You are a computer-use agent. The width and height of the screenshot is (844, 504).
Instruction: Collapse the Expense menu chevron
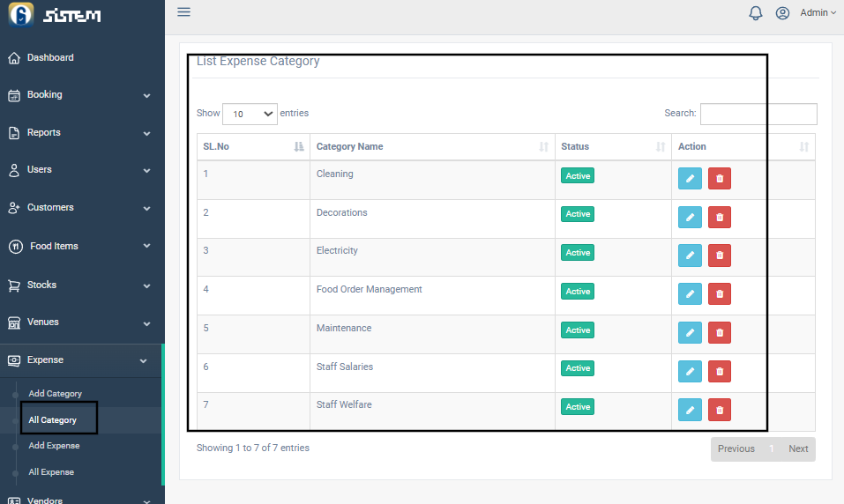click(x=143, y=361)
